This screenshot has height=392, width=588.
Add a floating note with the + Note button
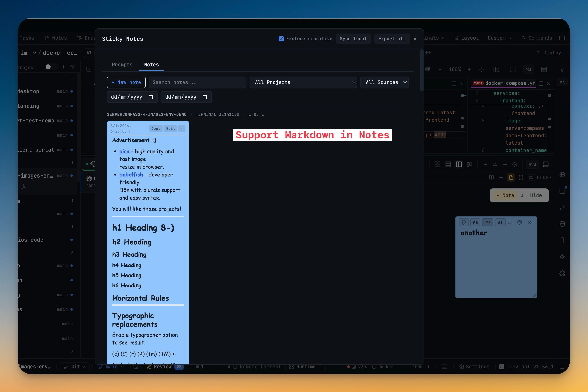click(x=505, y=195)
